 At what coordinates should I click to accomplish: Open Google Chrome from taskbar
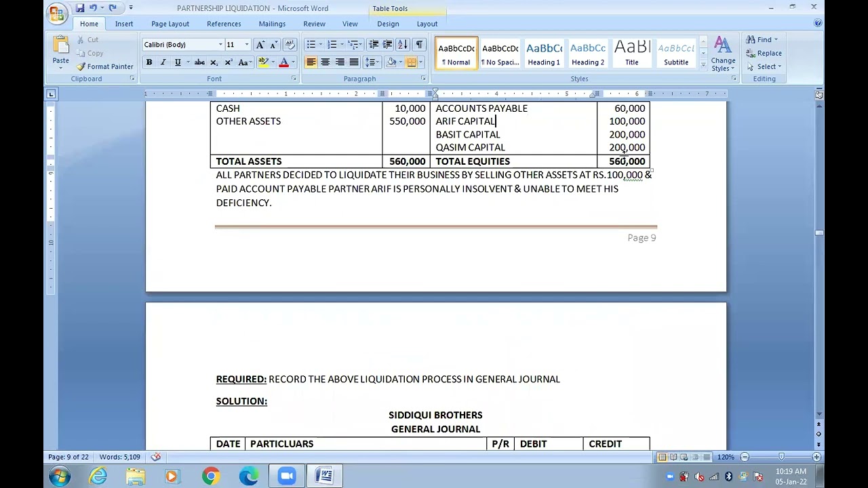(211, 476)
